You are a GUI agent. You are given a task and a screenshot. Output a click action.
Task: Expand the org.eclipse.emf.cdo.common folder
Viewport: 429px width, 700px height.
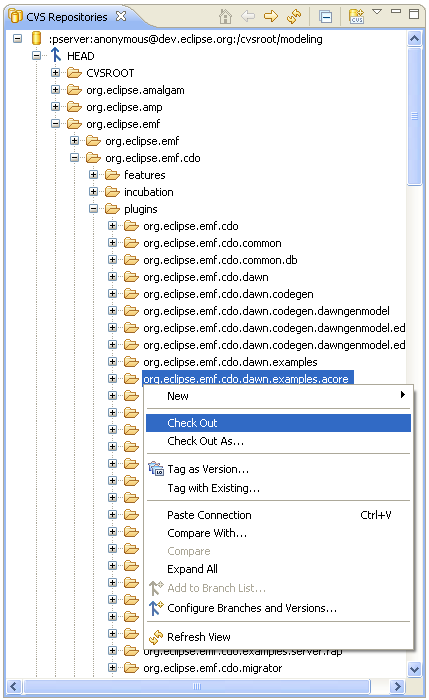point(112,242)
